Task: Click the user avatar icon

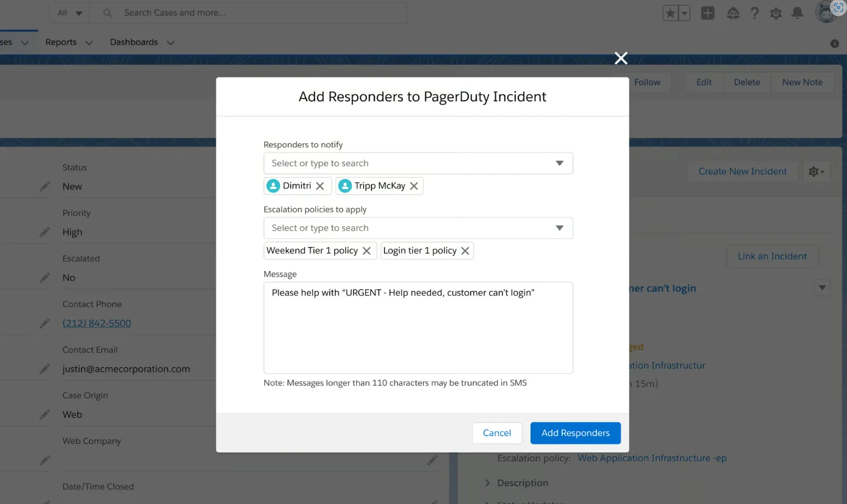Action: [x=826, y=13]
